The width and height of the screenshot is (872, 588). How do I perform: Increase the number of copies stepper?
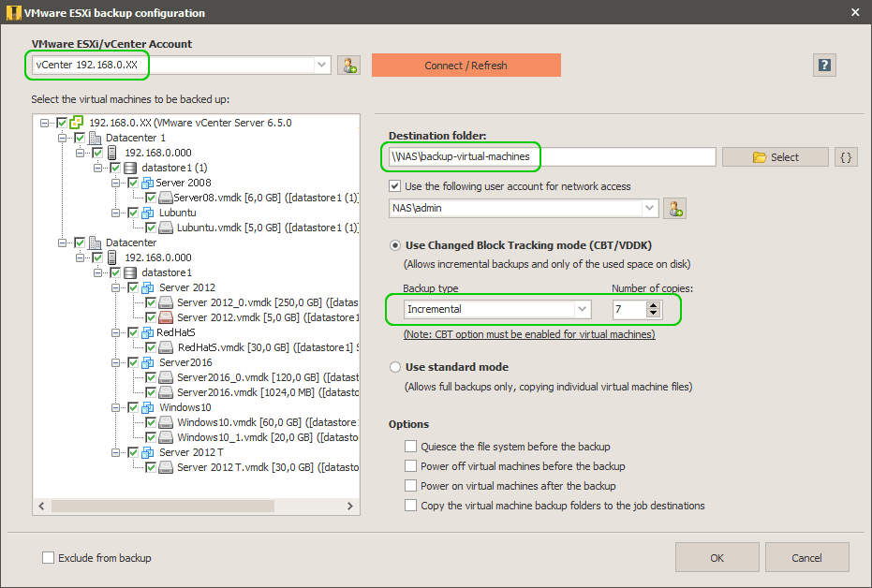coord(654,305)
